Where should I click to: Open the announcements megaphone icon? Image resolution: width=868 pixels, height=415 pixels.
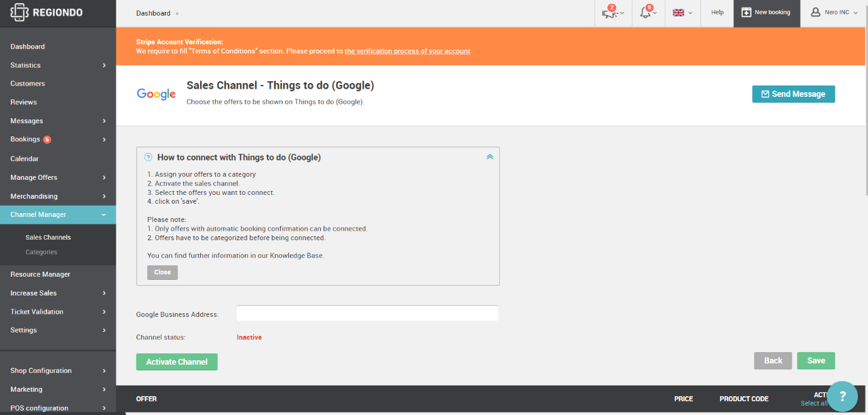609,13
